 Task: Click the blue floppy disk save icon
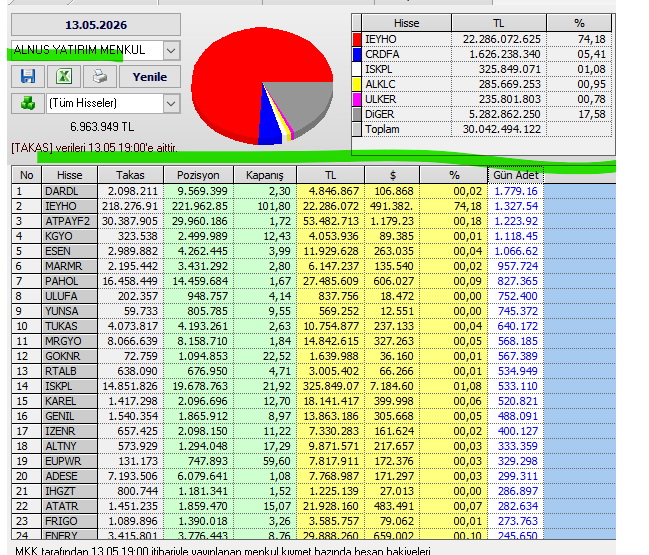(28, 77)
